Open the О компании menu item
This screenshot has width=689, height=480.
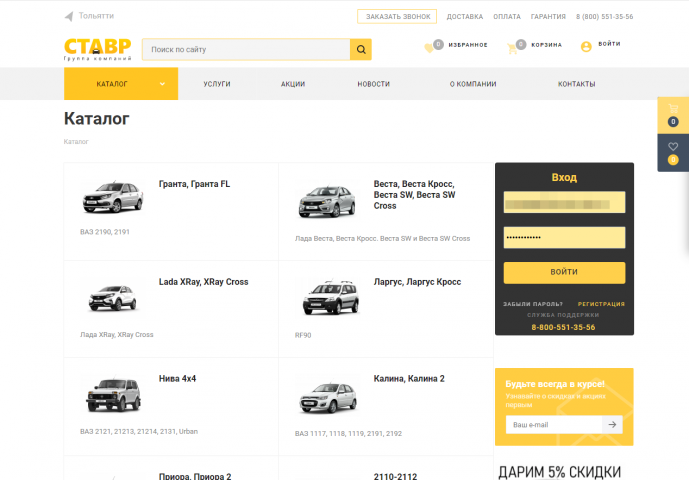473,84
